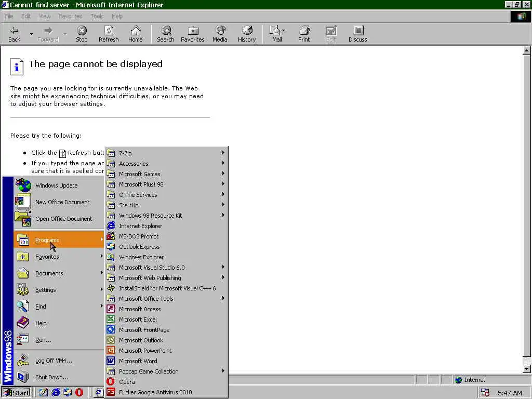Click scrollbar down arrow in browser

point(526,369)
